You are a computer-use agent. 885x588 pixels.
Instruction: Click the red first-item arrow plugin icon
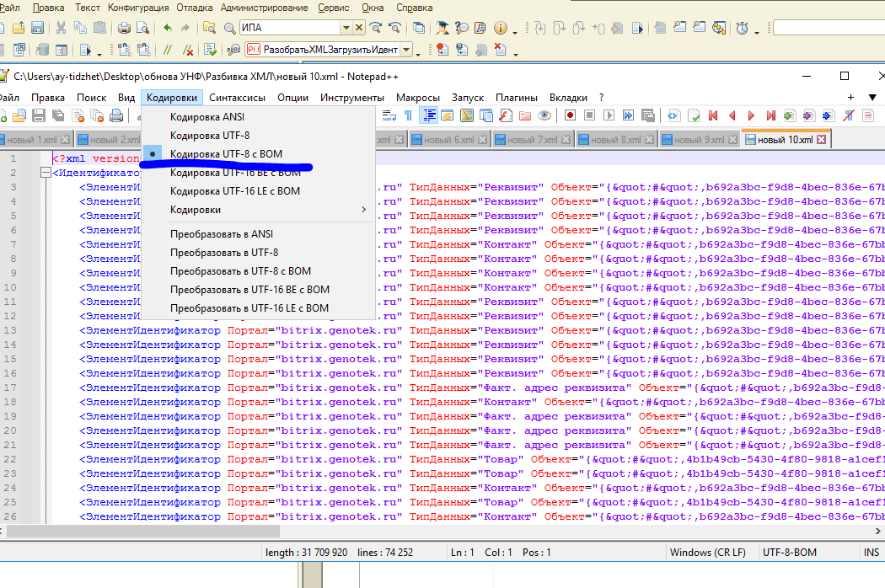[x=713, y=115]
